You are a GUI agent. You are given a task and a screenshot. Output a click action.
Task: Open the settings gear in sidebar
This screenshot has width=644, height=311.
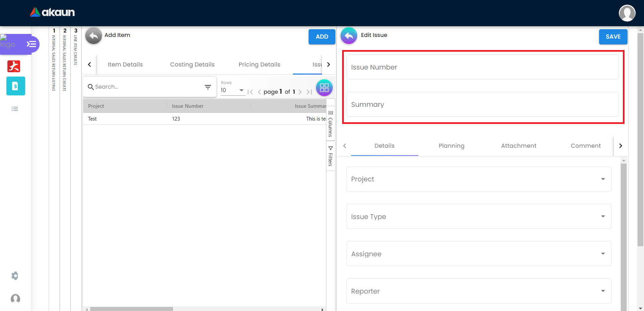coord(15,276)
